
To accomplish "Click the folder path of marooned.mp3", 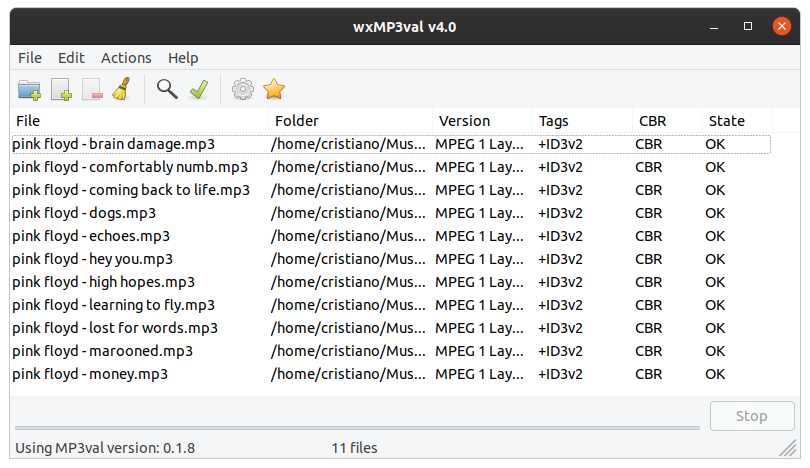I will pyautogui.click(x=348, y=351).
